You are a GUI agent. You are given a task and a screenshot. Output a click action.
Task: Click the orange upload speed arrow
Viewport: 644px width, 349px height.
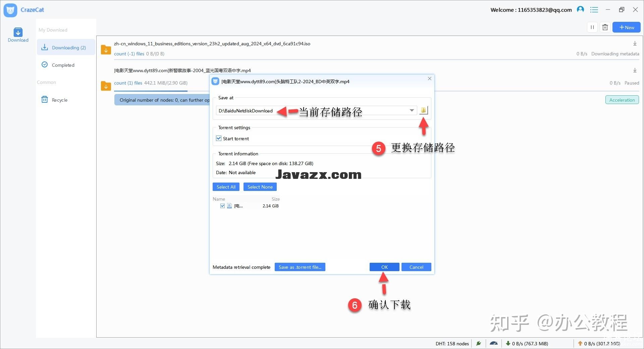pos(580,343)
